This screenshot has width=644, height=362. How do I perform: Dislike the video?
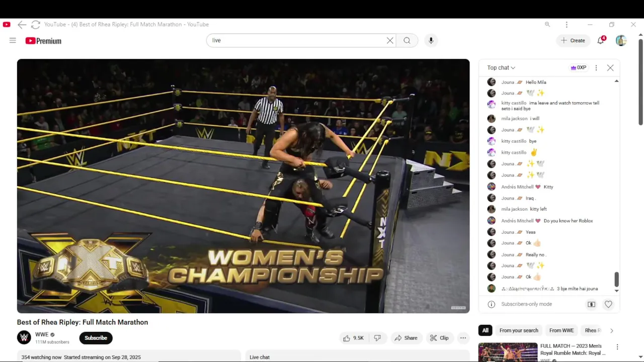(377, 338)
